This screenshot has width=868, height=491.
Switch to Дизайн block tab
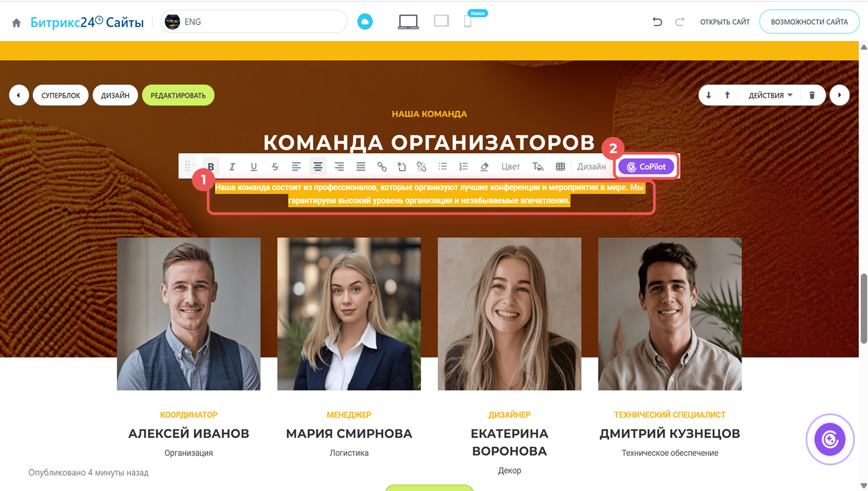pos(115,95)
